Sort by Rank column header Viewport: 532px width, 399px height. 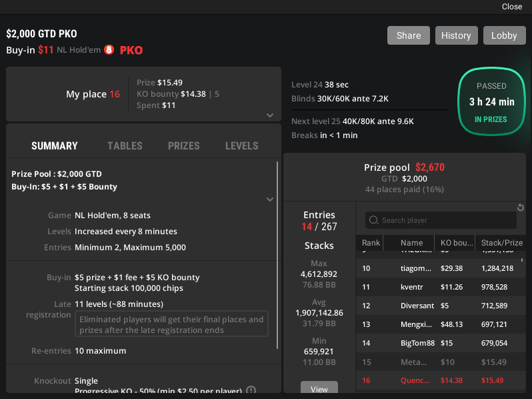tap(371, 242)
